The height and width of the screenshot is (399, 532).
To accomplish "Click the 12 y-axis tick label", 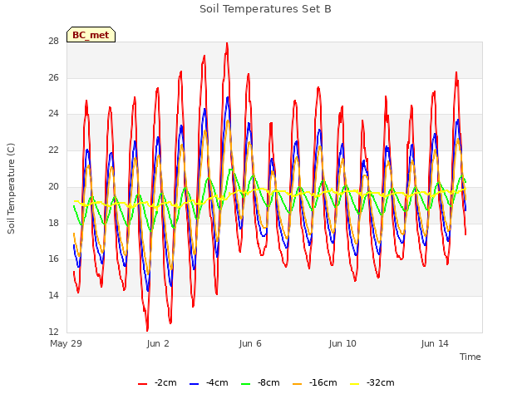I will pyautogui.click(x=53, y=332).
